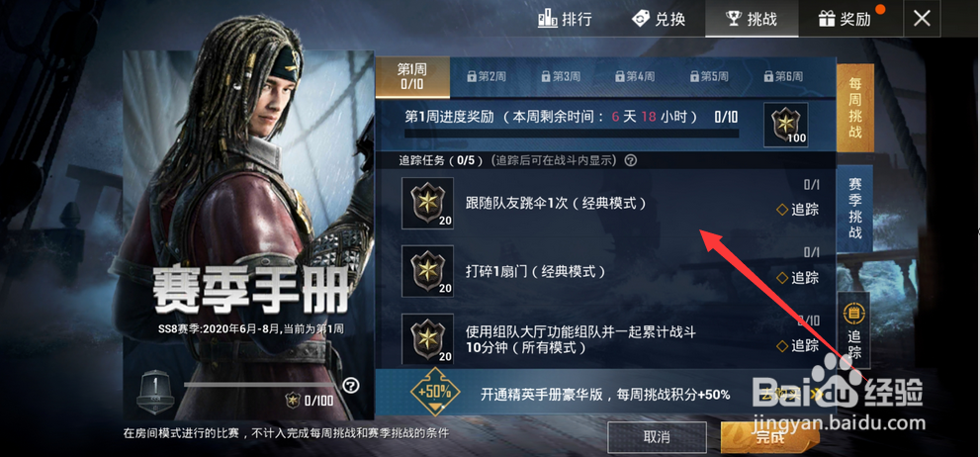Open the 奖励 rewards tab
This screenshot has width=980, height=457.
(845, 19)
